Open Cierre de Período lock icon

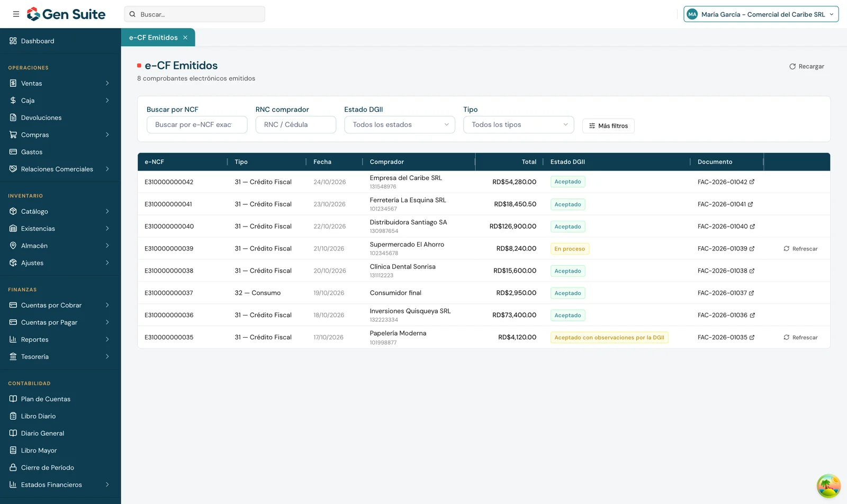point(13,467)
